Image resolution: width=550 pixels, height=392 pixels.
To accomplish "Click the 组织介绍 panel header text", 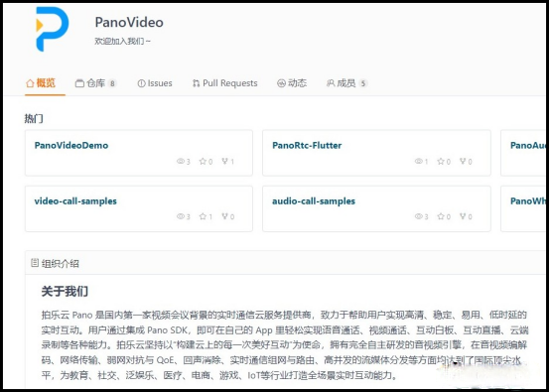I will pyautogui.click(x=60, y=264).
